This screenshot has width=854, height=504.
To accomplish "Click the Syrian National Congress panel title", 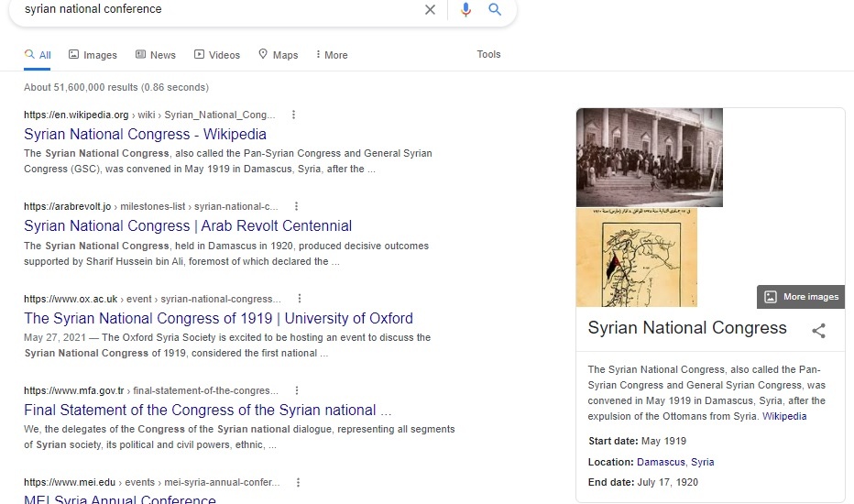I will [x=687, y=327].
